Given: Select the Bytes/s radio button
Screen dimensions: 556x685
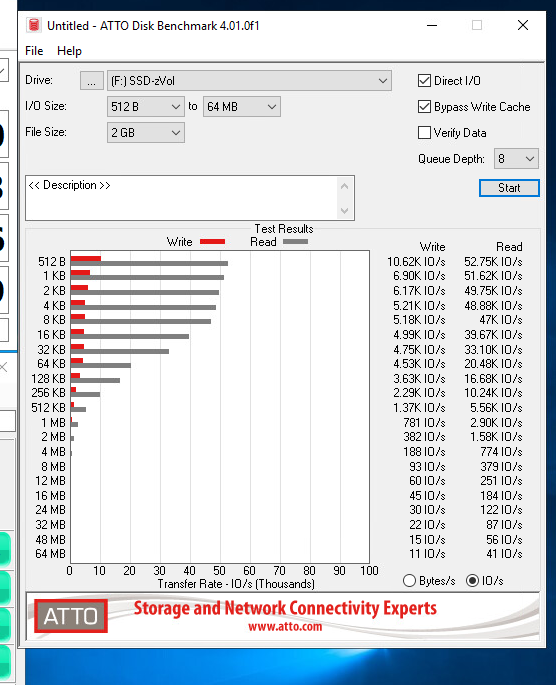Looking at the screenshot, I should [409, 581].
